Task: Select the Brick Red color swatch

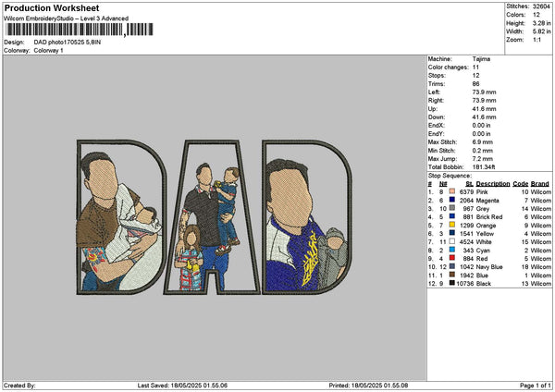Action: click(452, 216)
